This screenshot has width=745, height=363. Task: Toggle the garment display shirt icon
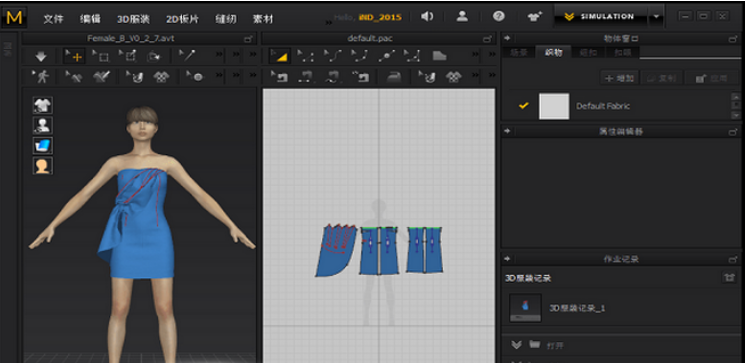click(43, 105)
